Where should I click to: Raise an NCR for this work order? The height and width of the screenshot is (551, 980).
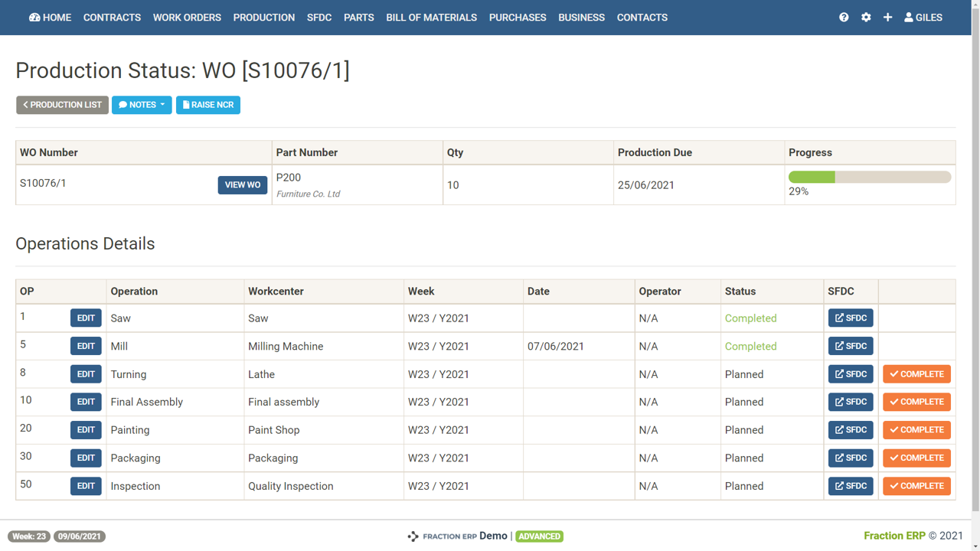tap(208, 105)
